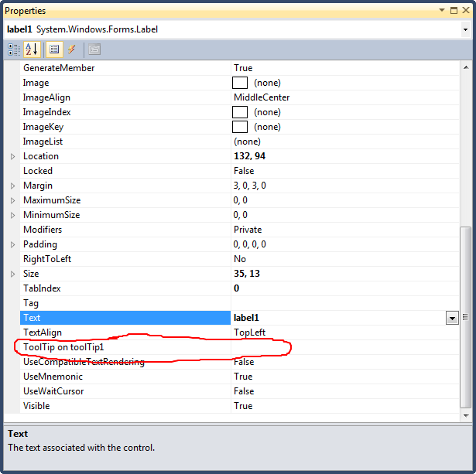
Task: Click the Locked property value False
Action: (244, 171)
